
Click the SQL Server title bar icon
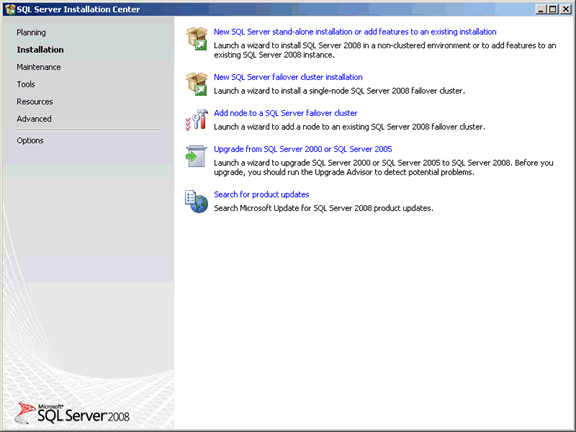coord(10,9)
